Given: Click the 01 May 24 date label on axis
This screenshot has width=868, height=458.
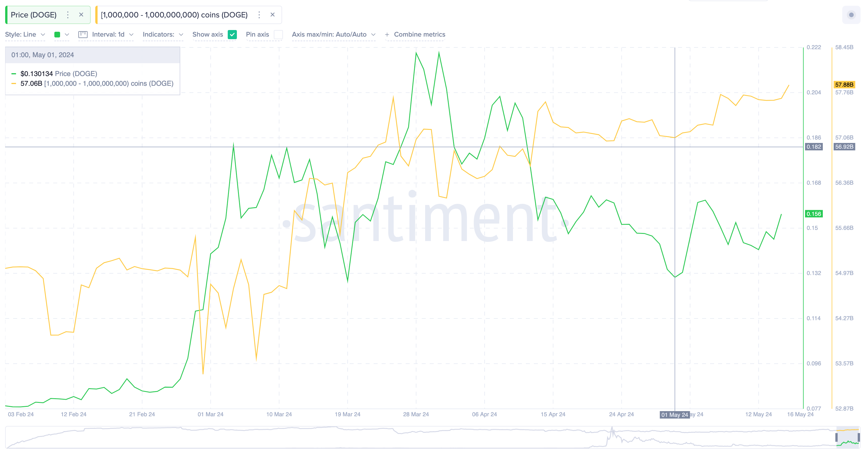Looking at the screenshot, I should coord(675,415).
